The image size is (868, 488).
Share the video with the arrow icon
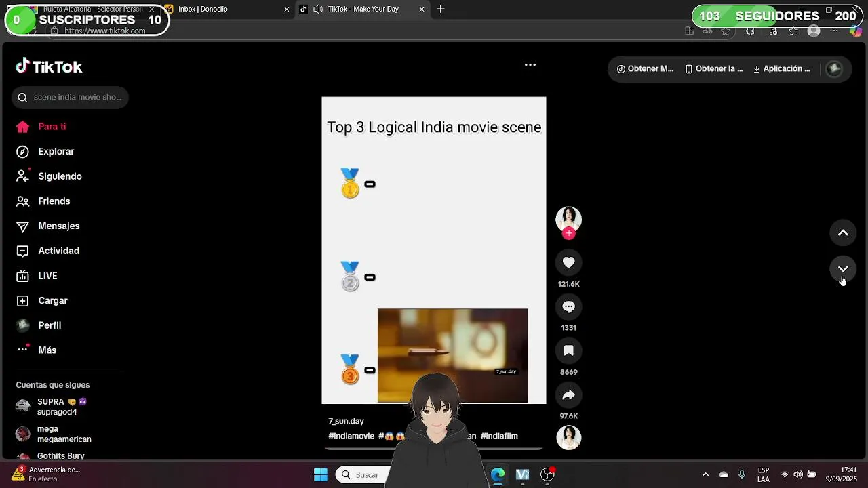568,395
